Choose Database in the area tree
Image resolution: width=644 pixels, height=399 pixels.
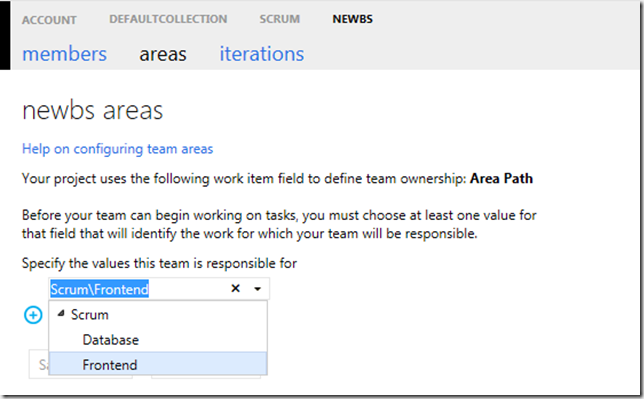(110, 340)
